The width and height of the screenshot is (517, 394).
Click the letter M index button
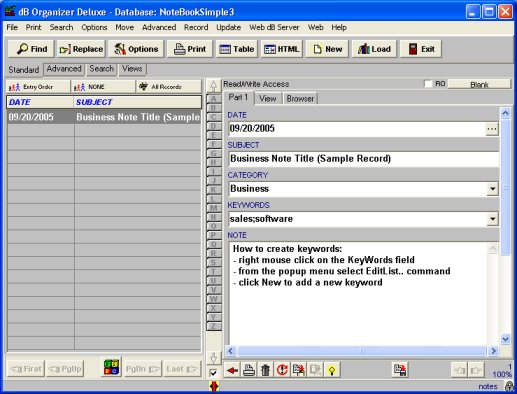click(214, 208)
